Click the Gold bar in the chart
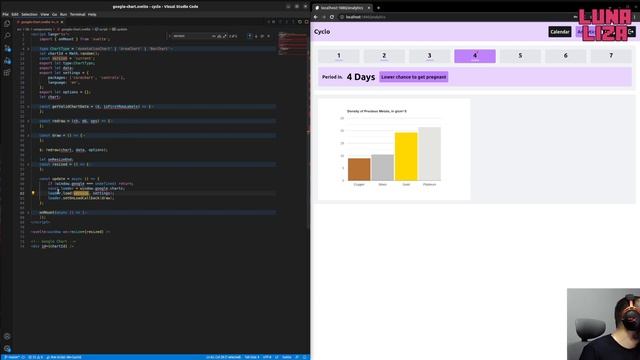The height and width of the screenshot is (360, 640). (406, 157)
